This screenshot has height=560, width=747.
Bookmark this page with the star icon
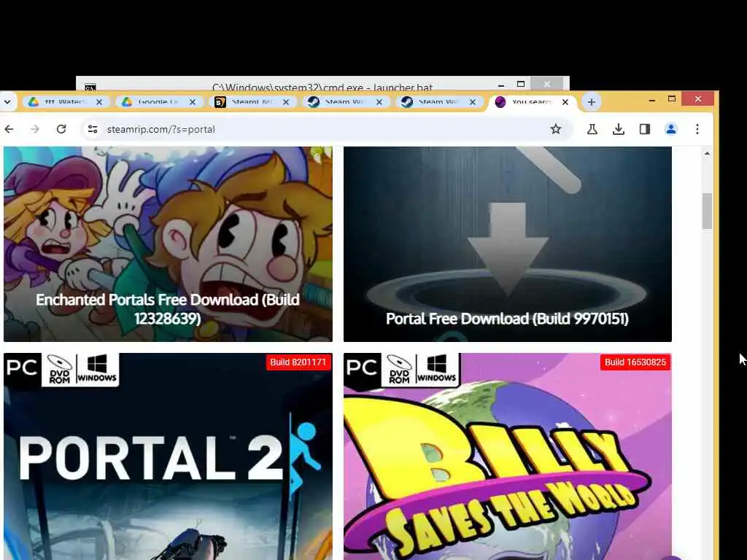coord(555,129)
